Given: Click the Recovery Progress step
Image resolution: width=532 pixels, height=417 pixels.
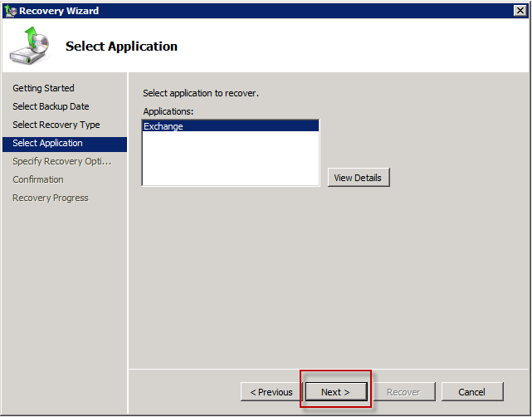Looking at the screenshot, I should (51, 198).
